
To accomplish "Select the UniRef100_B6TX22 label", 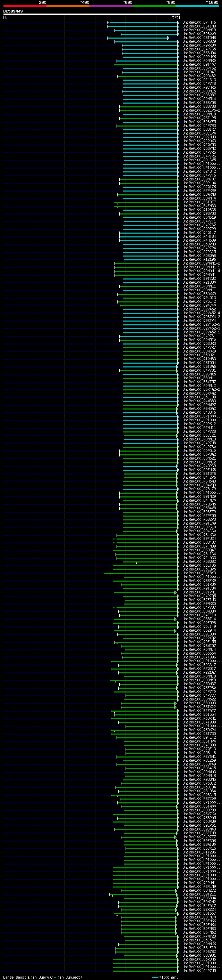I will (x=199, y=707).
